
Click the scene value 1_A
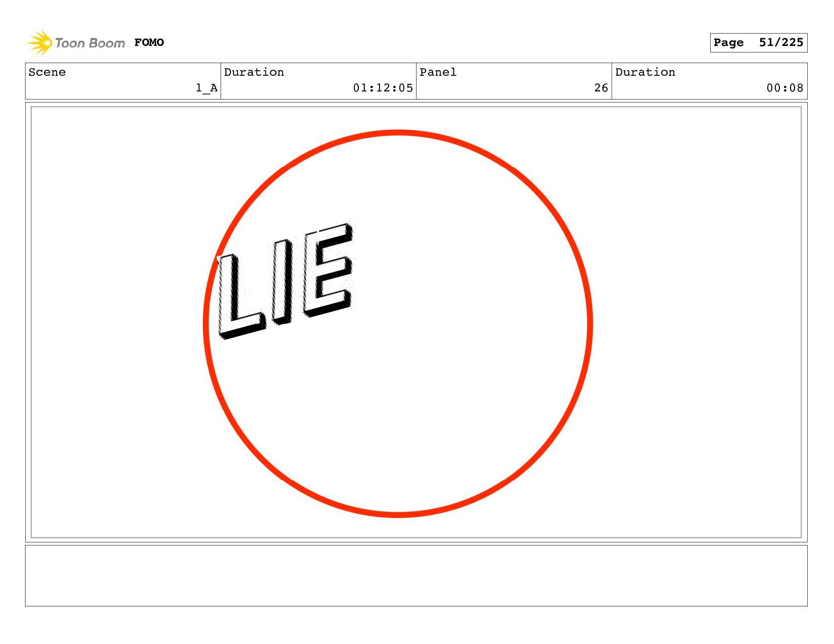(207, 88)
